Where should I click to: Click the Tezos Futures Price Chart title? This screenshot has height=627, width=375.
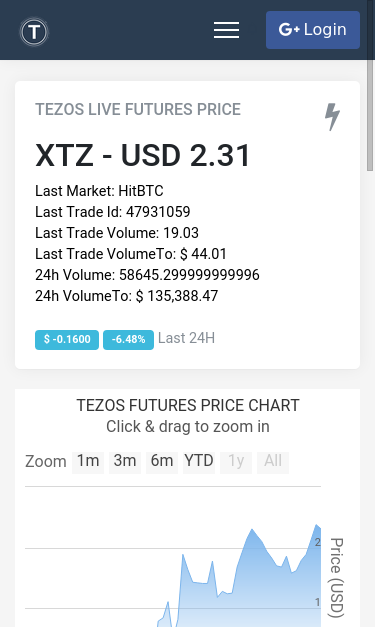(x=188, y=405)
